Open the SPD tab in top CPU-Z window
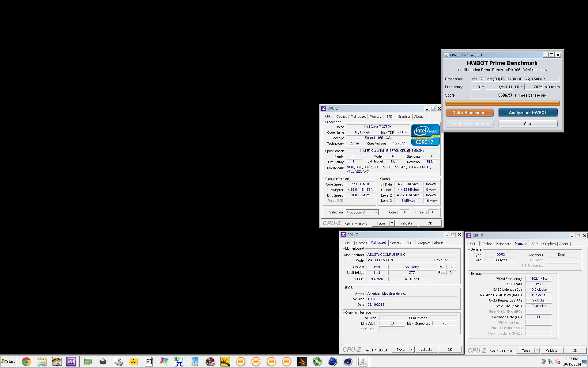This screenshot has height=368, width=588. coord(389,117)
